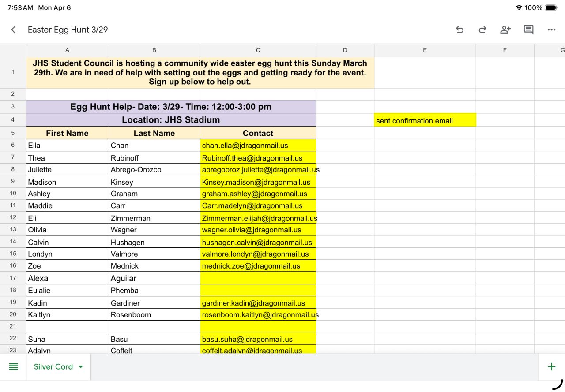Select Carr.madelyn@jdragonmail.us email cell
This screenshot has width=565, height=392.
pyautogui.click(x=258, y=206)
